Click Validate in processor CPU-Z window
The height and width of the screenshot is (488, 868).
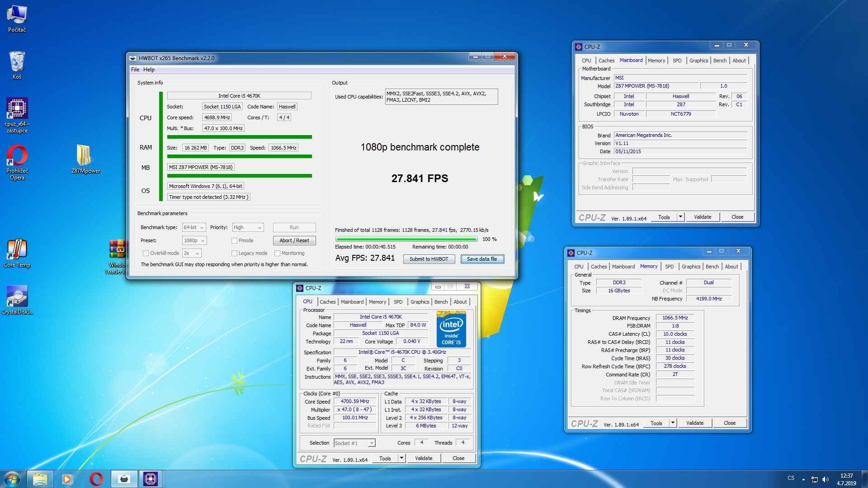coord(424,458)
